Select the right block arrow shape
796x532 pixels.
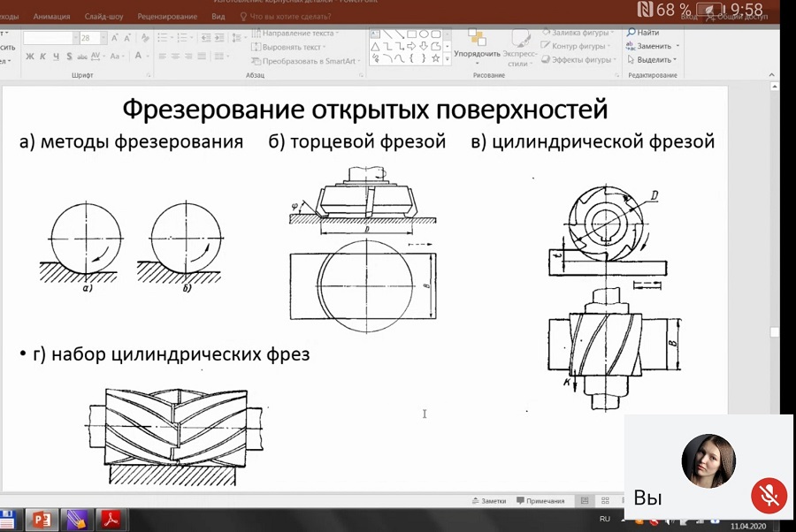[411, 47]
